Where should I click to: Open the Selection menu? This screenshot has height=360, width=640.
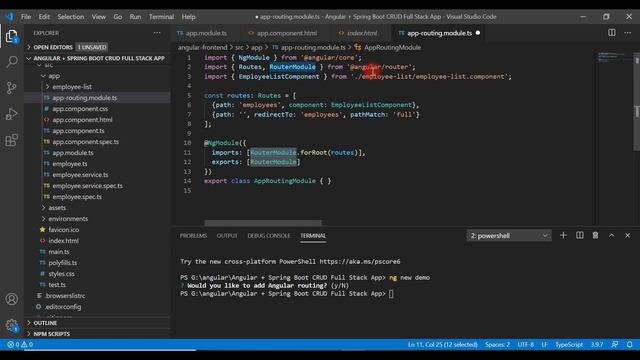click(x=71, y=17)
